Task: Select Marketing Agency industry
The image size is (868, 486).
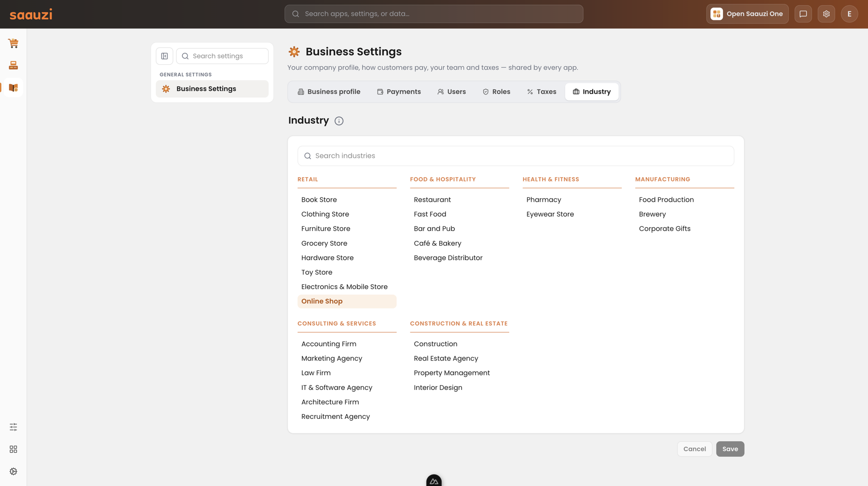Action: (x=347, y=359)
